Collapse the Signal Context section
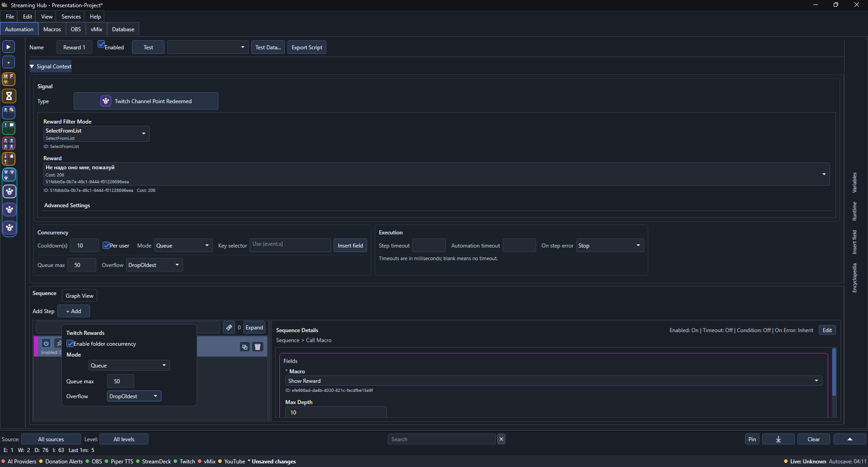 tap(51, 66)
